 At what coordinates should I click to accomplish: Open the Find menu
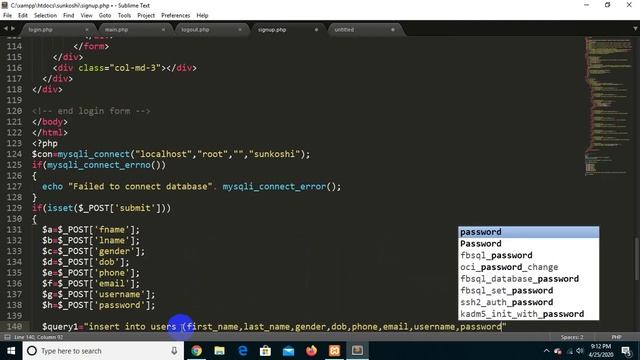[x=69, y=16]
